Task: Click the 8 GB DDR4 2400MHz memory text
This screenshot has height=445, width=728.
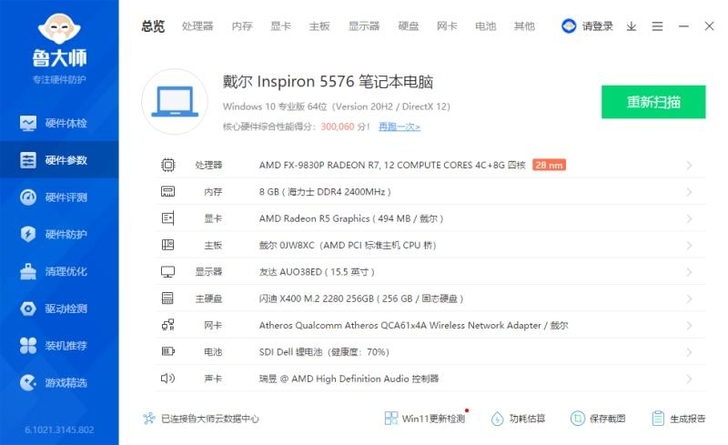Action: [325, 192]
